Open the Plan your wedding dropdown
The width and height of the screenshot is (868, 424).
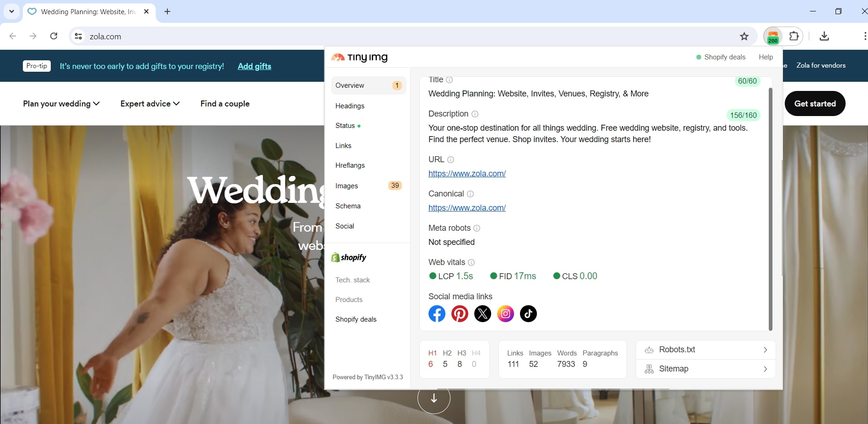(x=61, y=104)
